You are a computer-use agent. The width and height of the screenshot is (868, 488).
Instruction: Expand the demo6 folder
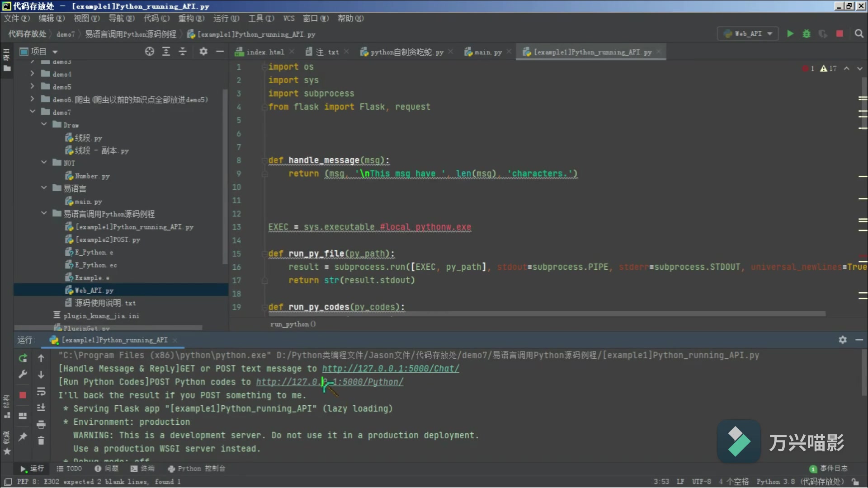[32, 99]
